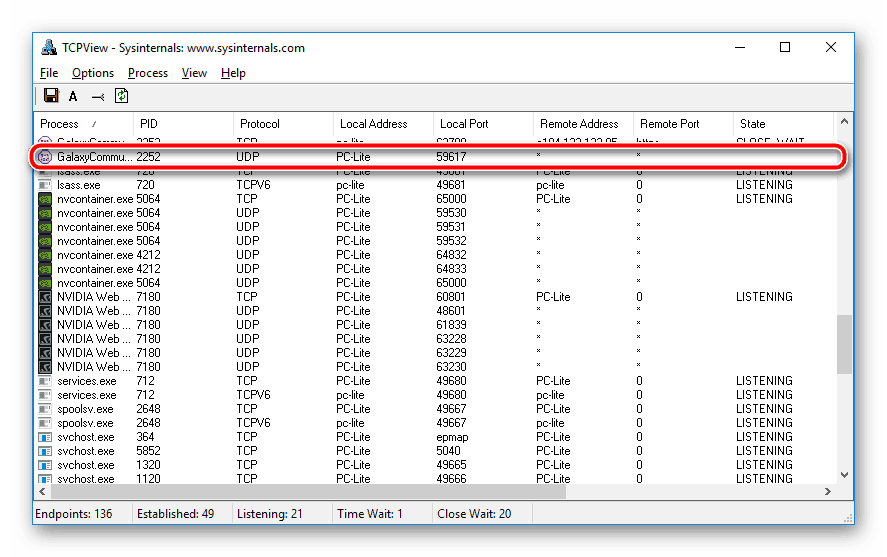Click the TCPView app icon in title bar
This screenshot has height=557, width=887.
point(48,47)
